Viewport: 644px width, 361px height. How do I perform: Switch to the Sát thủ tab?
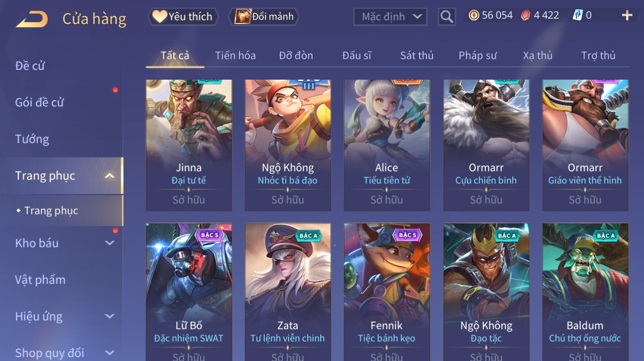click(417, 56)
